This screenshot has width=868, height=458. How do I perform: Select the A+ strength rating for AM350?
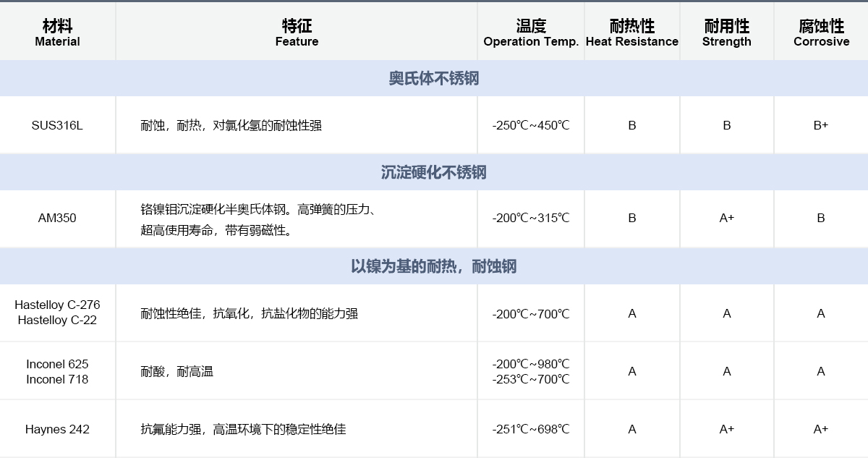pos(726,218)
